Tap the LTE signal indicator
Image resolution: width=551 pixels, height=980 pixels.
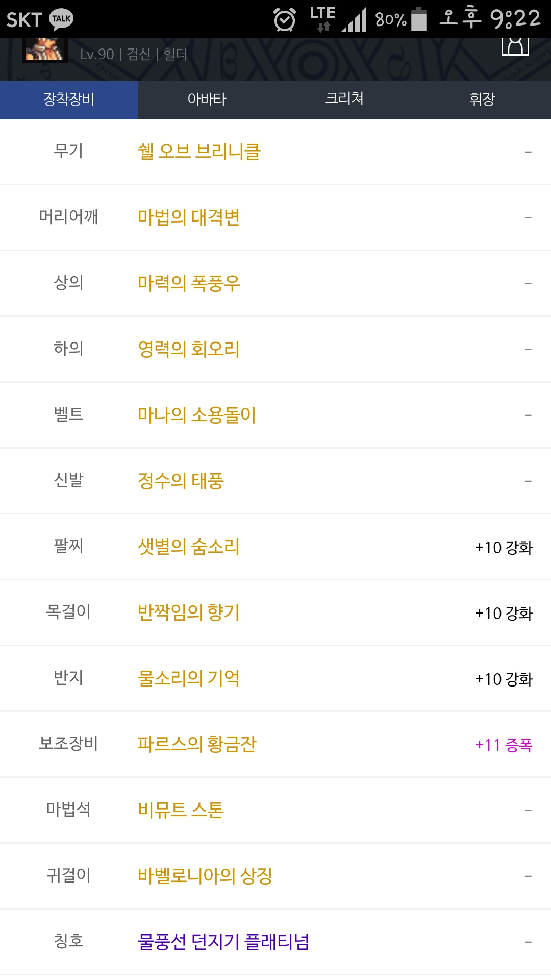point(323,19)
